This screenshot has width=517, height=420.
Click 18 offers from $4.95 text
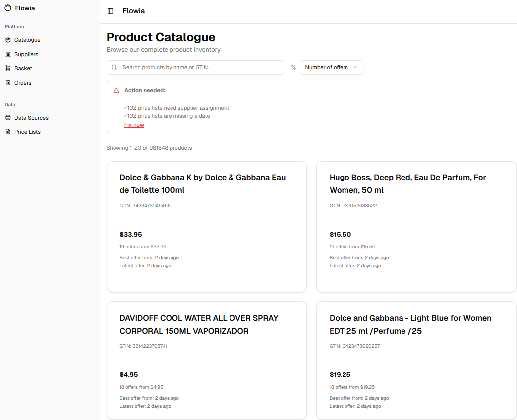point(141,387)
